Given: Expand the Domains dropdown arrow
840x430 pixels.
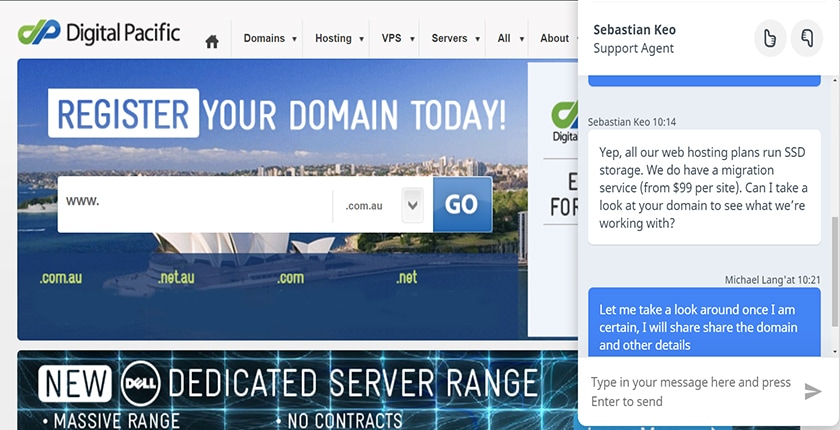Looking at the screenshot, I should click(294, 39).
